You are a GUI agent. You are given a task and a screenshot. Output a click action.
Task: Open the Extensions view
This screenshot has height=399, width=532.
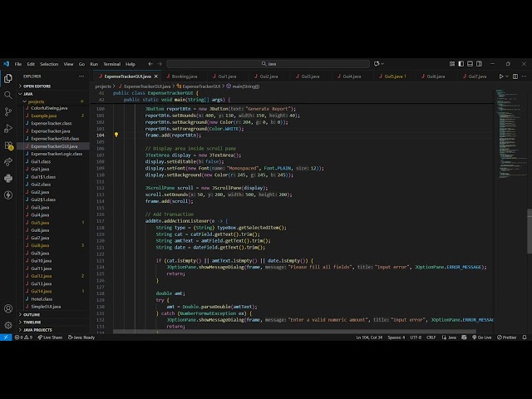[8, 145]
